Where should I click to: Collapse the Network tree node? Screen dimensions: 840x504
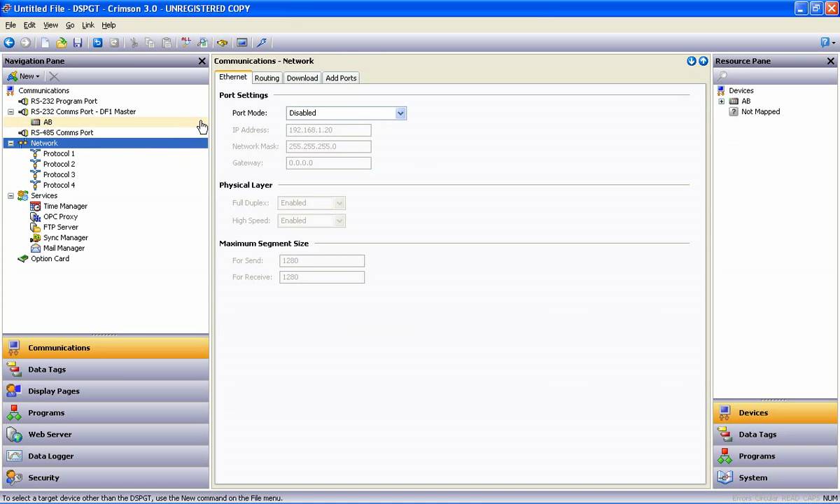pyautogui.click(x=10, y=143)
